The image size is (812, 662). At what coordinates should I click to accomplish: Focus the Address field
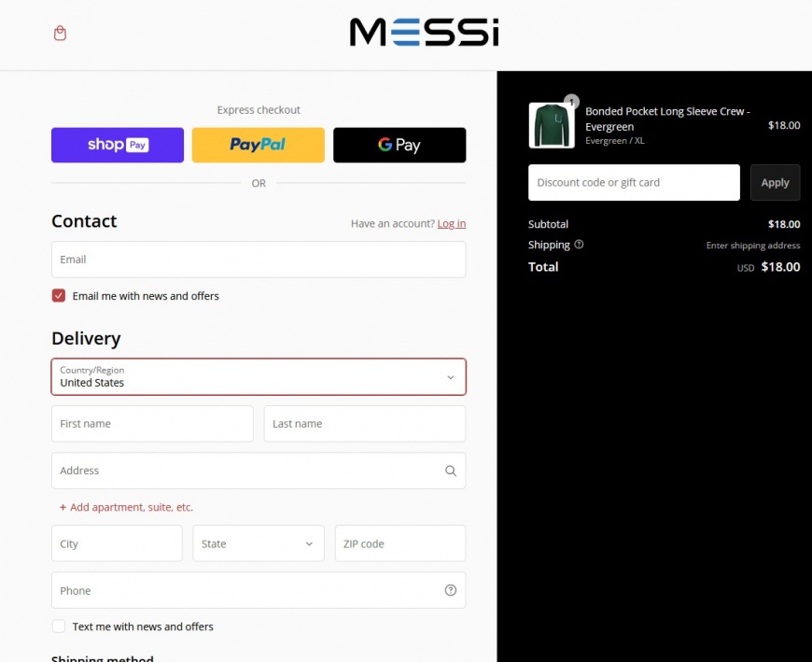pos(259,471)
